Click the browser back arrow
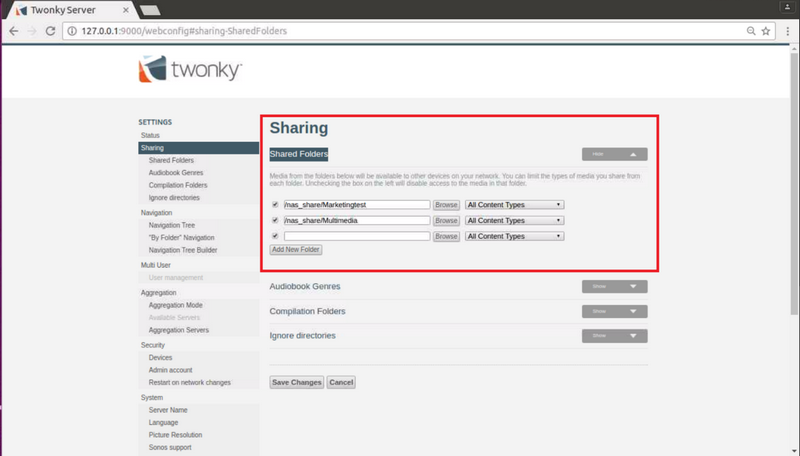 coord(14,31)
